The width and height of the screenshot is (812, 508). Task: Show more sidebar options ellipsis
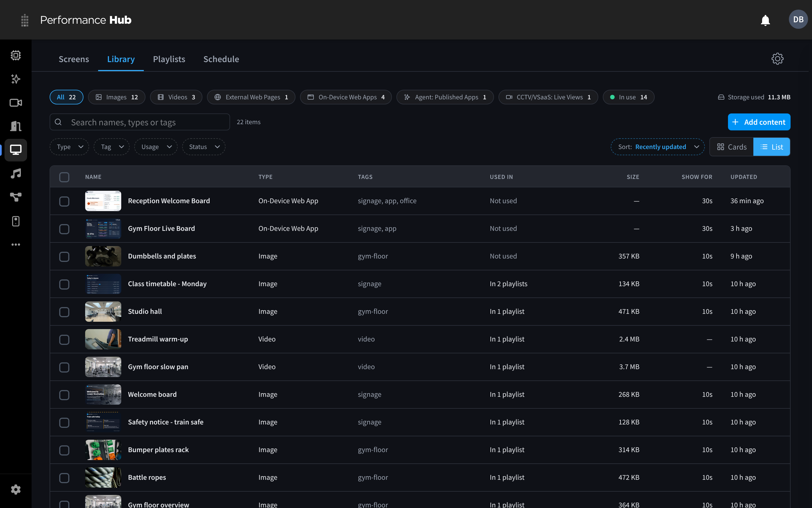pos(16,245)
